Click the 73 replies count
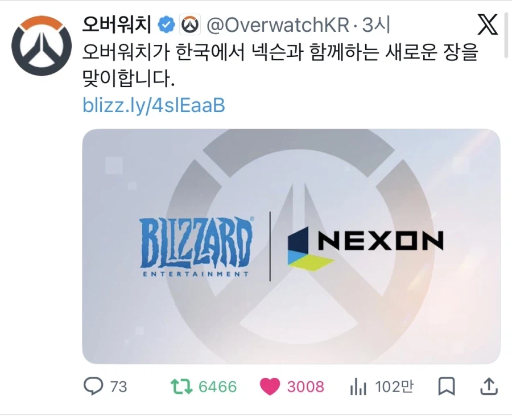Screen dimensions: 512x420 pos(118,386)
